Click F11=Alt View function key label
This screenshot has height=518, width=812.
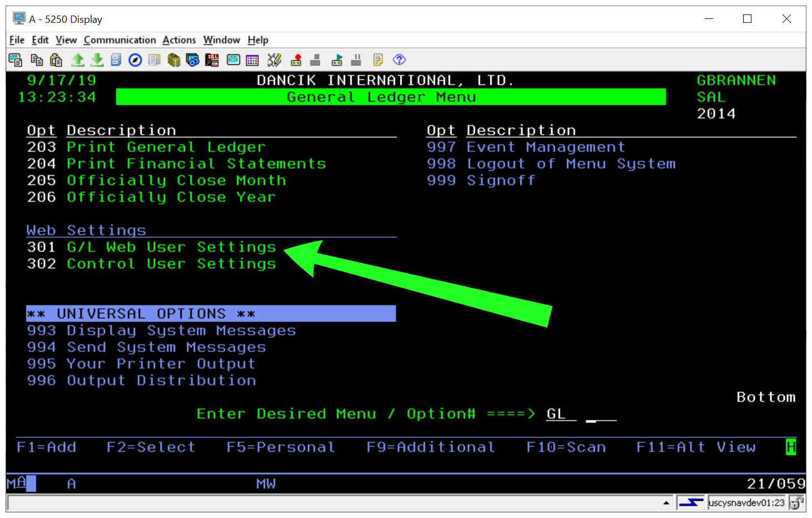(696, 447)
